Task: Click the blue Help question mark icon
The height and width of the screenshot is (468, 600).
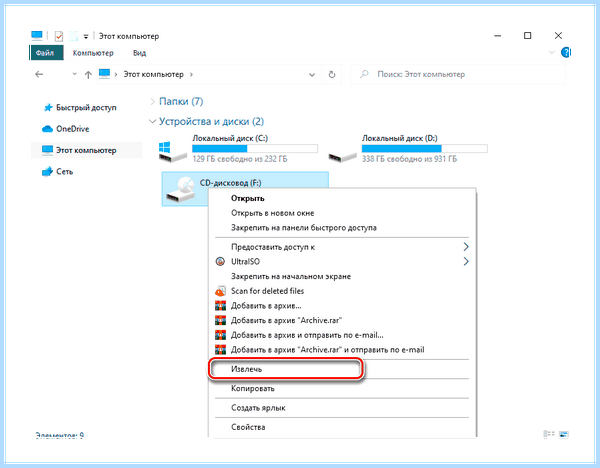Action: pyautogui.click(x=566, y=52)
